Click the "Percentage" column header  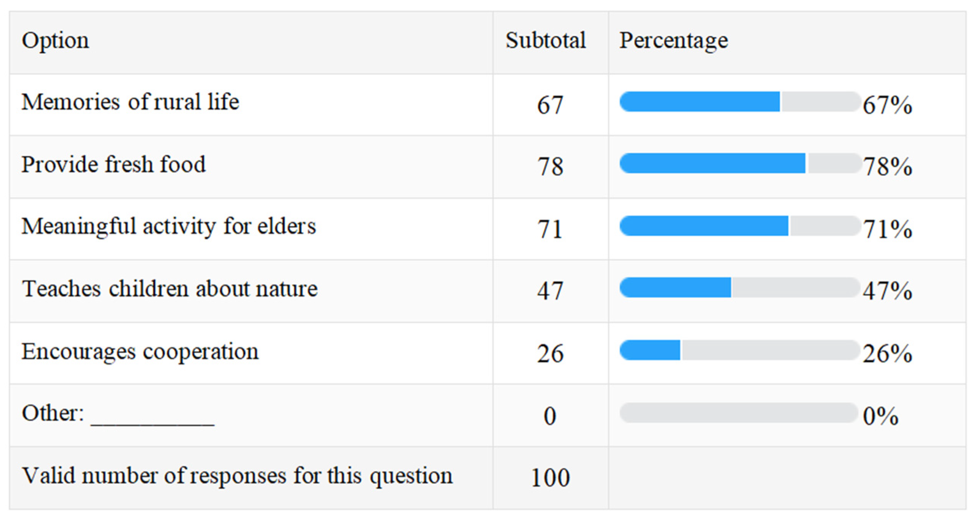pos(673,40)
